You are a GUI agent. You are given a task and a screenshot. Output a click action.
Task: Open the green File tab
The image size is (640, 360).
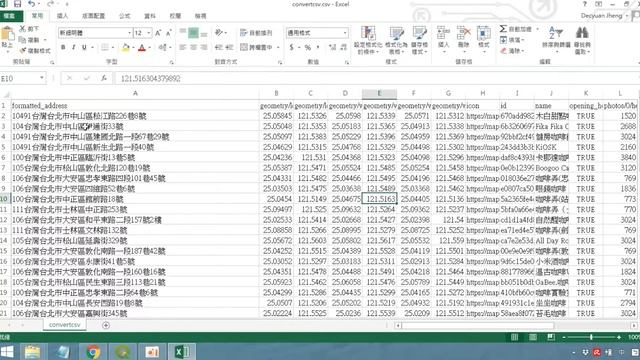coord(9,16)
